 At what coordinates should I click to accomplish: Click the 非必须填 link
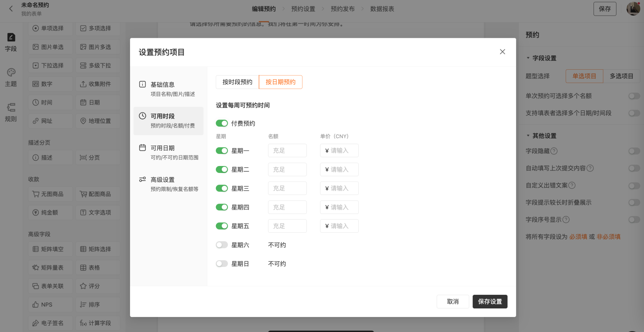(x=608, y=237)
